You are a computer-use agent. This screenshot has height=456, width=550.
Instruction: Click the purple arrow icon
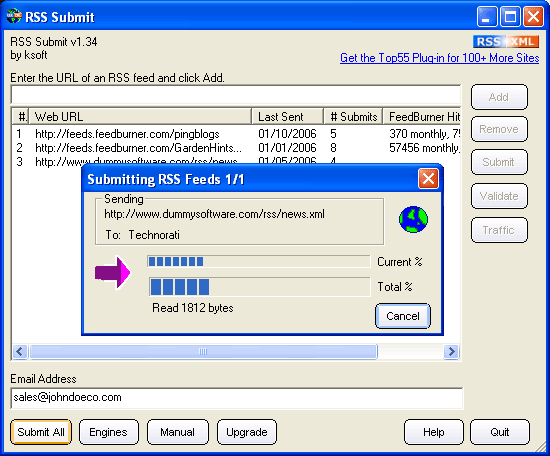point(113,272)
